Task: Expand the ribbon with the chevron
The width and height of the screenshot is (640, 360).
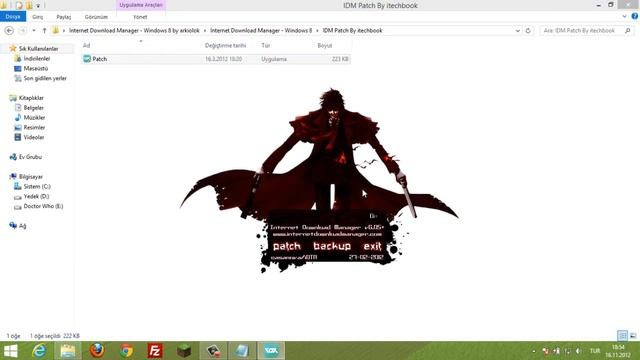Action: coord(624,17)
